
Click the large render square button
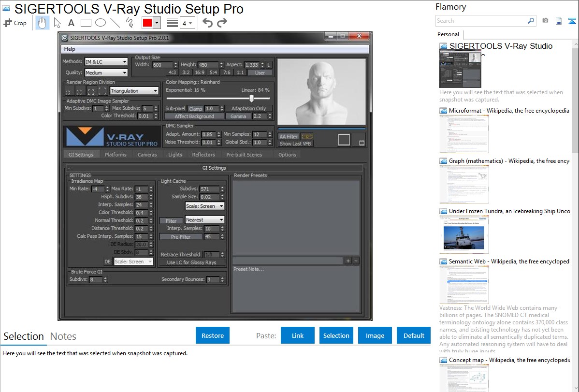[x=344, y=139]
